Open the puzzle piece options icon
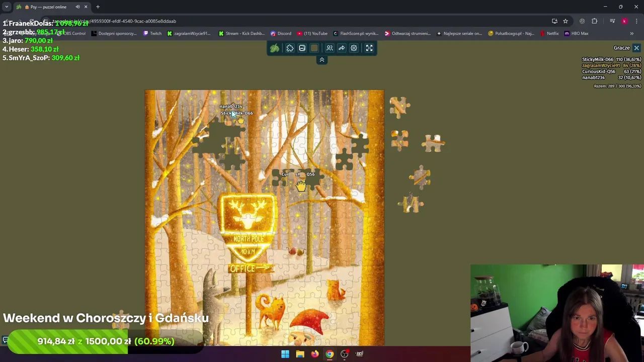This screenshot has width=644, height=362. (290, 48)
